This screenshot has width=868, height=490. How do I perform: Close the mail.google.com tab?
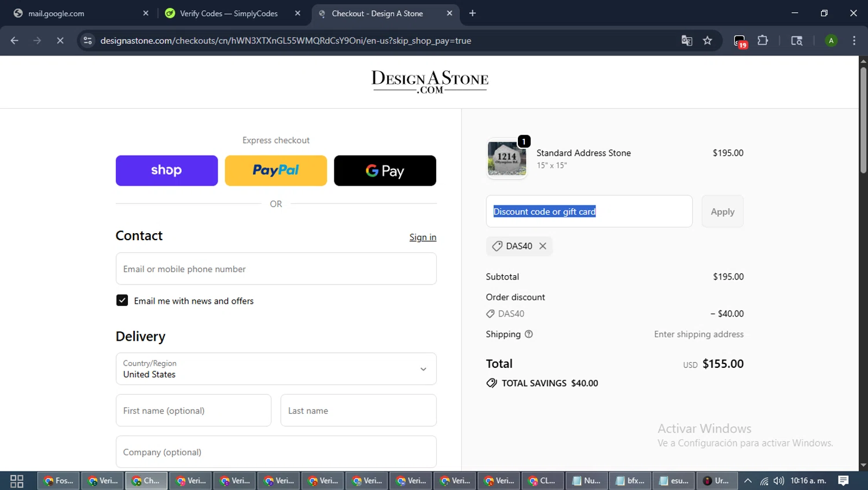coord(146,13)
